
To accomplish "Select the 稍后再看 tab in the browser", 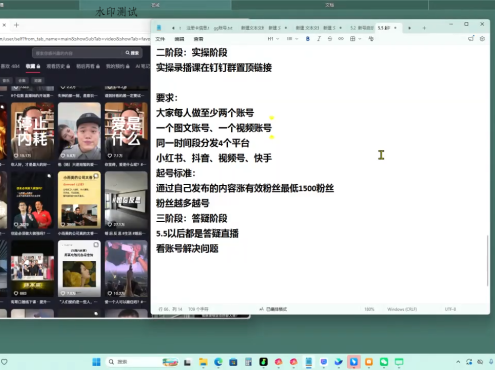I will pos(88,66).
